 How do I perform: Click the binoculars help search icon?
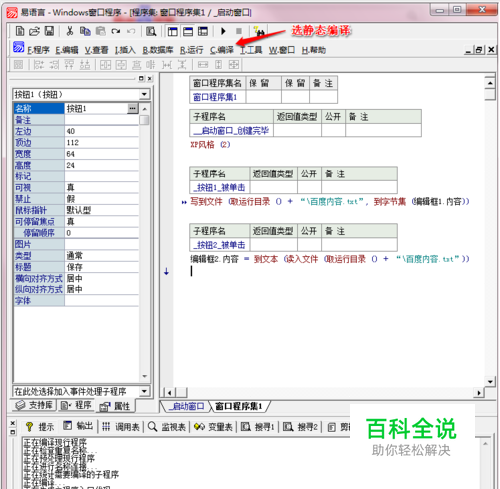(x=259, y=31)
